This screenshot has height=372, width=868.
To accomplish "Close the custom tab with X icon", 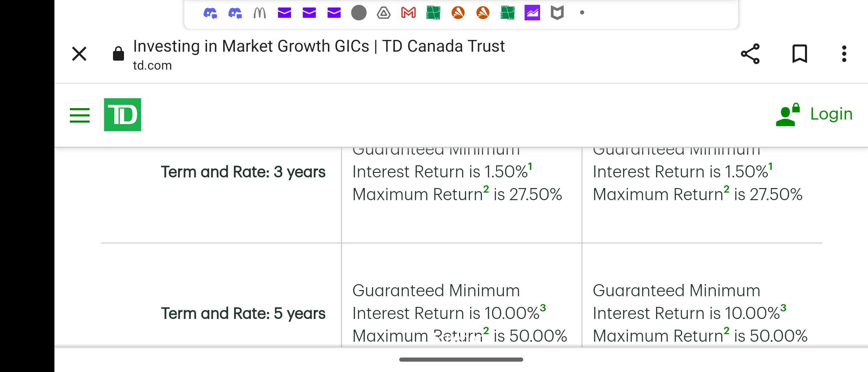I will click(79, 54).
